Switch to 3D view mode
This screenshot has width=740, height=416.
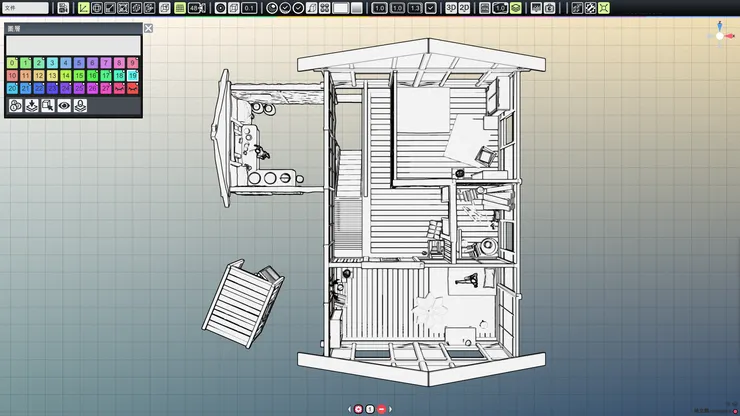[451, 8]
